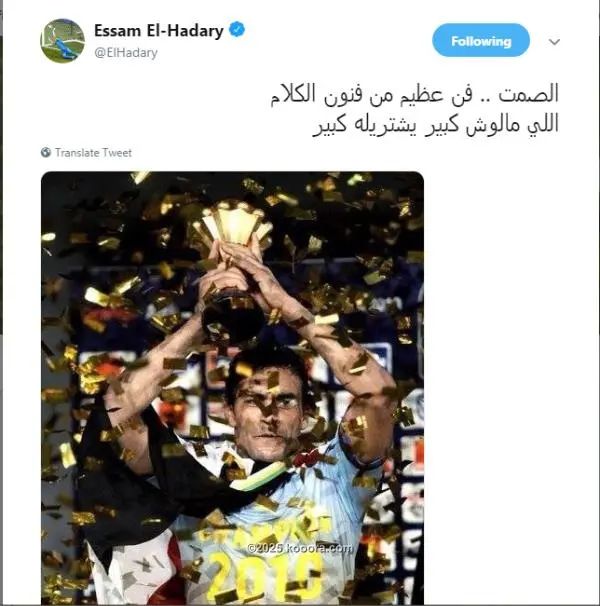
Task: Expand the tweet options chevron
Action: [x=554, y=42]
